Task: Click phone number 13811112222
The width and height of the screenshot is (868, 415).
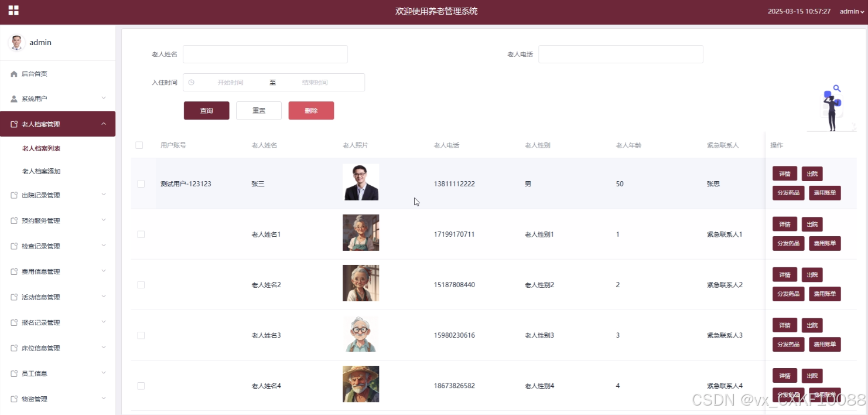Action: click(x=454, y=184)
